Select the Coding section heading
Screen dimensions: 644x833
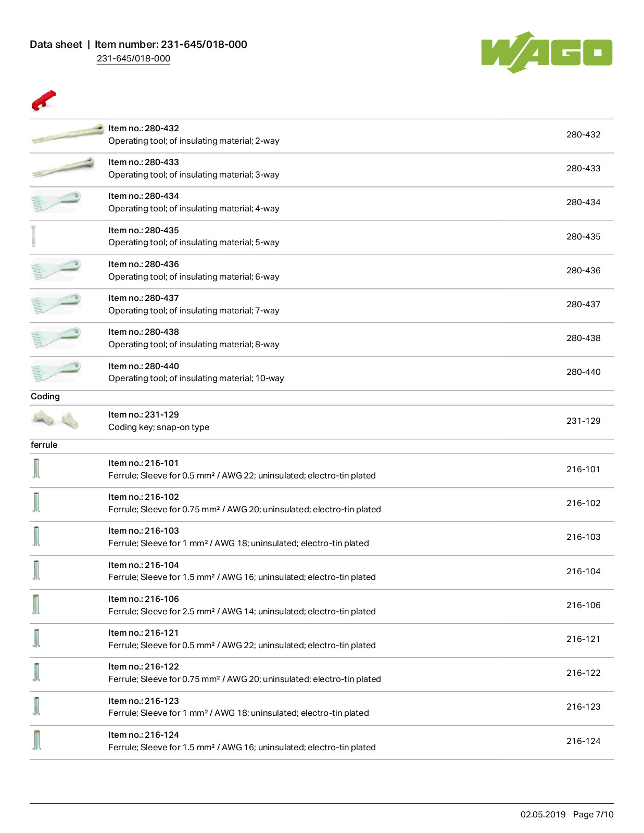(x=45, y=397)
